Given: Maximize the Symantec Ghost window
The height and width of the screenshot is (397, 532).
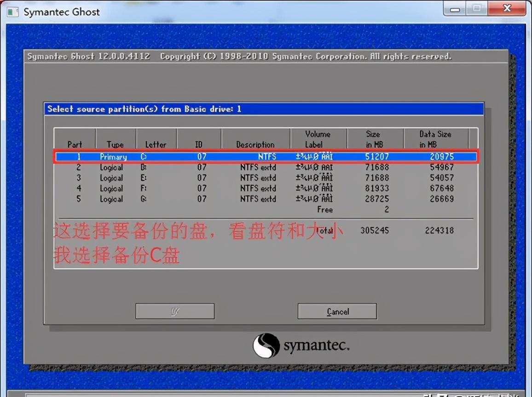Looking at the screenshot, I should [x=477, y=9].
